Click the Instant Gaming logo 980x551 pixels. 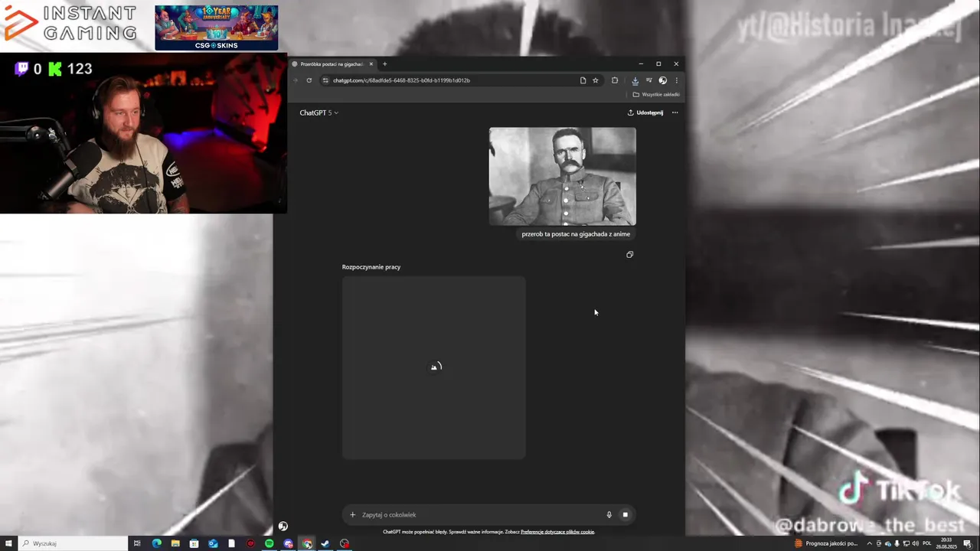(x=70, y=23)
